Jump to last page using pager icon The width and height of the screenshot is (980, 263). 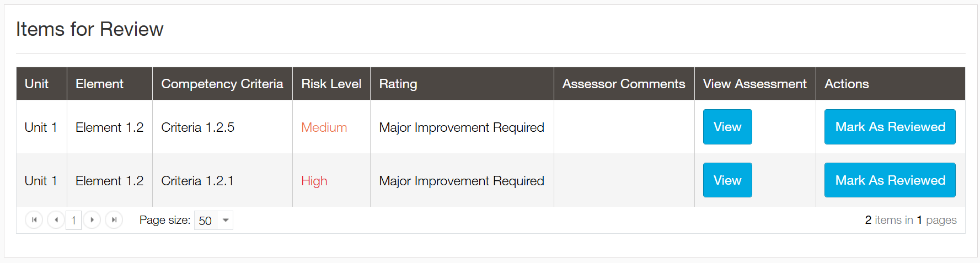[x=114, y=220]
